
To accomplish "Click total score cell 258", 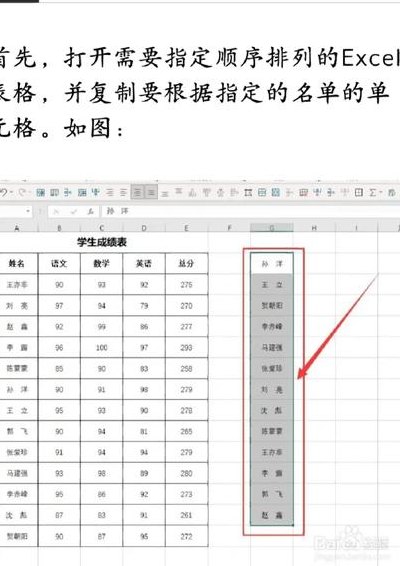I will pyautogui.click(x=186, y=369).
